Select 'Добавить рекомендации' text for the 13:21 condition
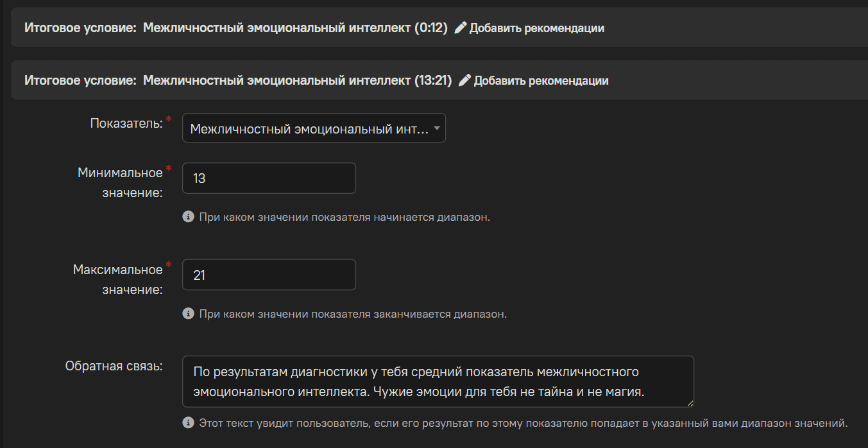Image resolution: width=868 pixels, height=448 pixels. coord(541,81)
